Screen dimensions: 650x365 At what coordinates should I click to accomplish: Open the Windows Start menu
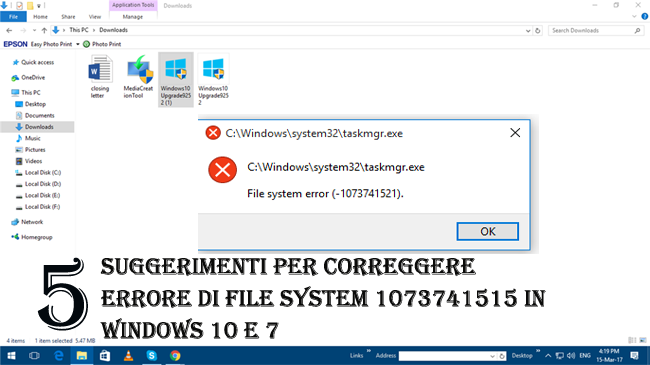(12, 356)
